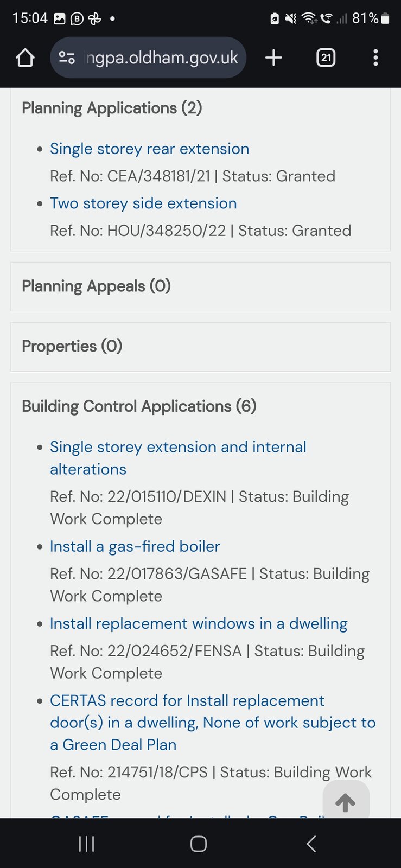Open the tab switcher showing 21 tabs

326,58
